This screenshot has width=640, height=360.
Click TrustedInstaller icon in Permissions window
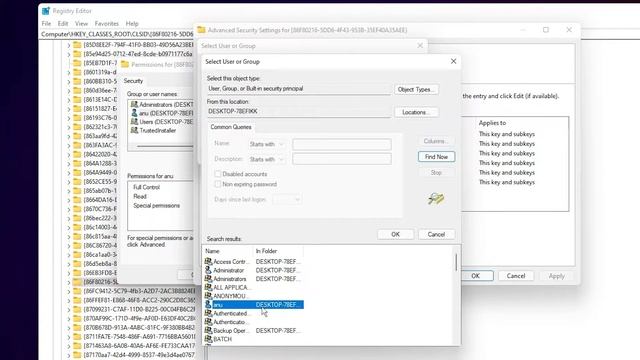pos(134,130)
